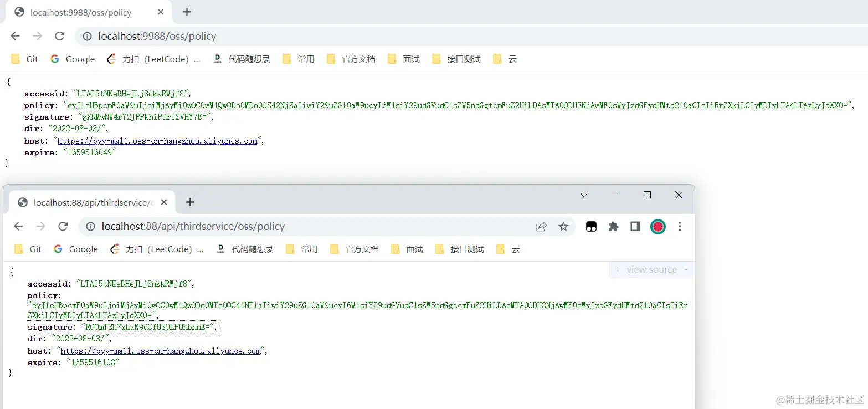Bookmark this page with the star icon
This screenshot has height=409, width=868.
[x=563, y=227]
